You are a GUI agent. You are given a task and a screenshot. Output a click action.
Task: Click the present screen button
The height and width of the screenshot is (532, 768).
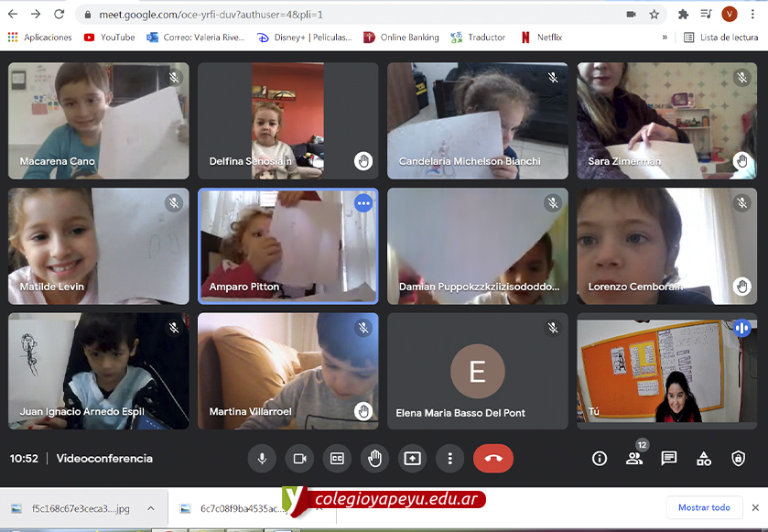pos(412,459)
